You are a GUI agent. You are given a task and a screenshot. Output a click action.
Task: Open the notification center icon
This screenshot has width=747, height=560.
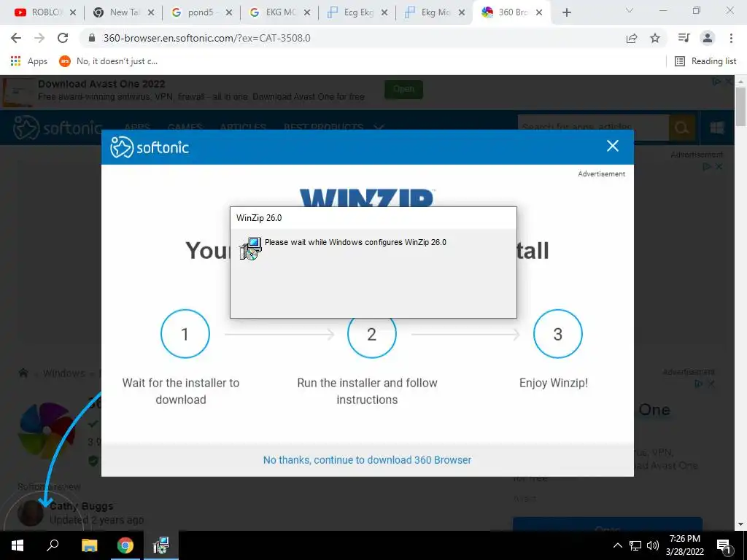coord(724,545)
